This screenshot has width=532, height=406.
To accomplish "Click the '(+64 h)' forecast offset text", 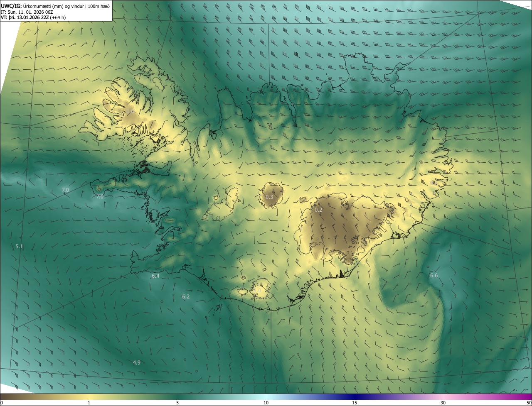I will pos(58,17).
